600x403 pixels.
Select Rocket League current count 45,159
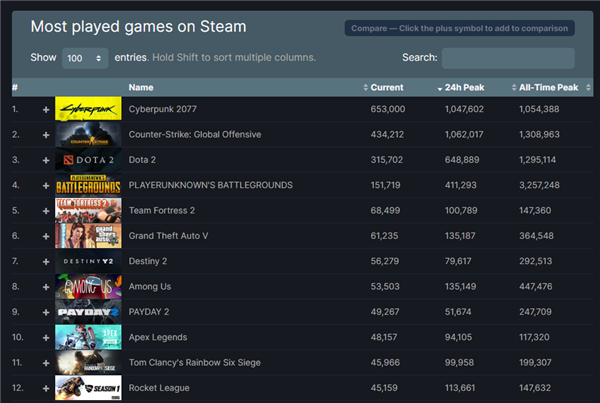[x=384, y=388]
